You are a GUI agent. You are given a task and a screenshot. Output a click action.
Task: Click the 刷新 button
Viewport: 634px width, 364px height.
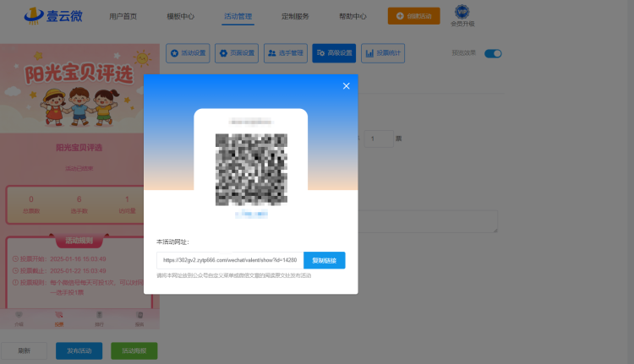point(24,350)
